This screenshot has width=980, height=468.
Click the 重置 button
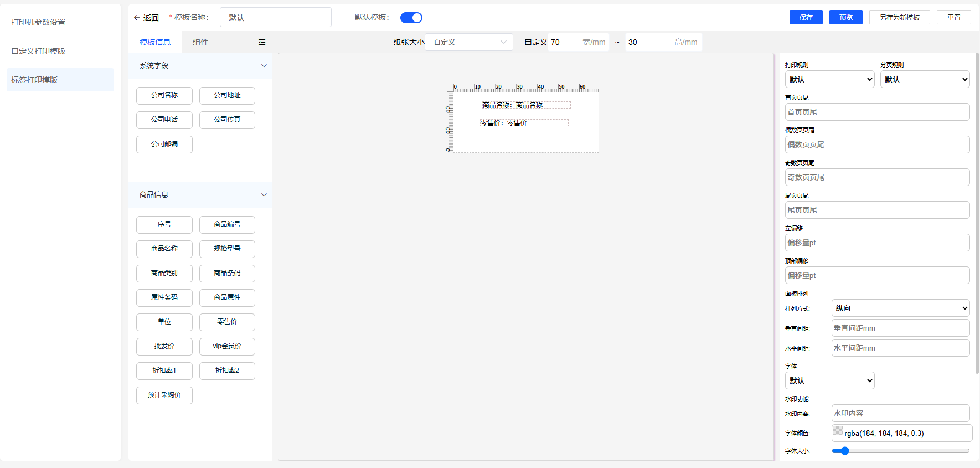[x=954, y=17]
